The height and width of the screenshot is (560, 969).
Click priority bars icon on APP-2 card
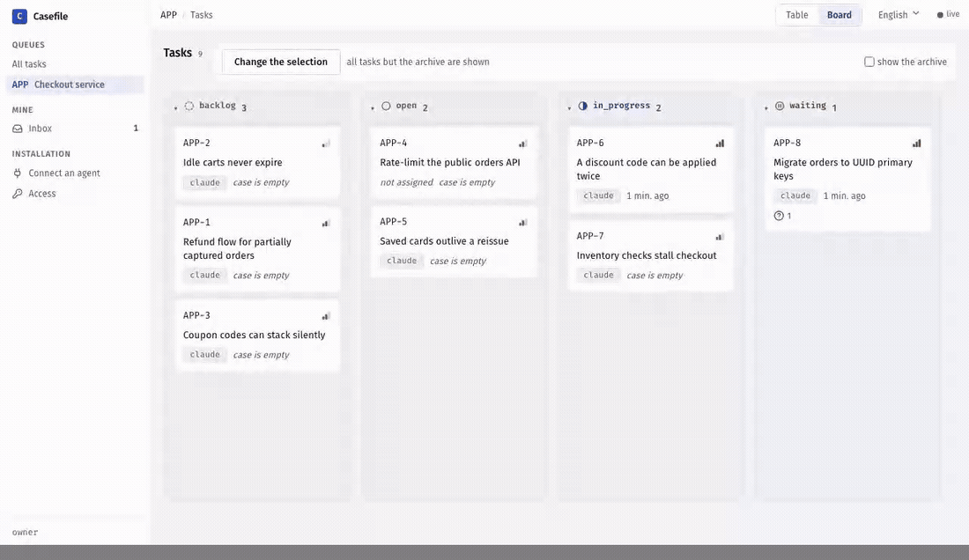326,144
